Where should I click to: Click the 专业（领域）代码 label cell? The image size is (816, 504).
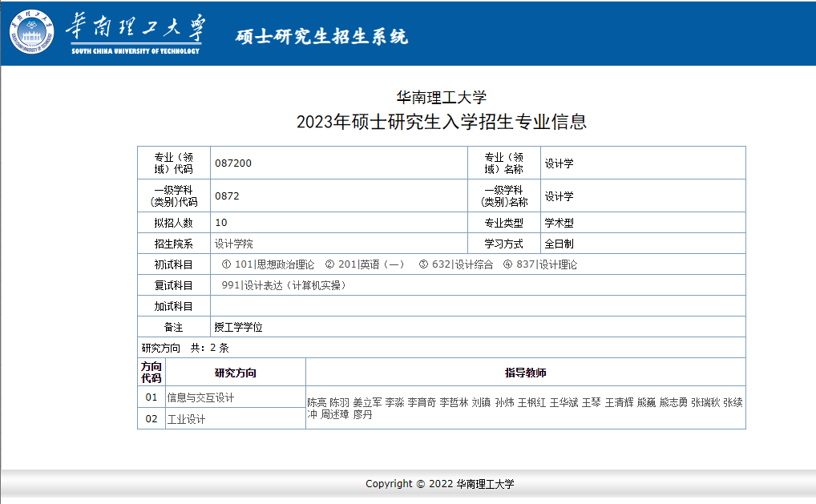click(x=174, y=163)
